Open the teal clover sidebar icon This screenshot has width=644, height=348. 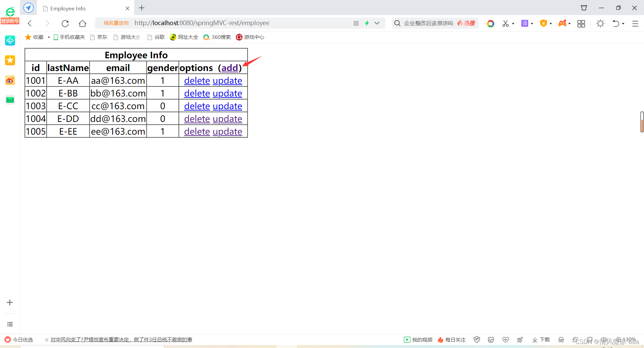coord(10,41)
